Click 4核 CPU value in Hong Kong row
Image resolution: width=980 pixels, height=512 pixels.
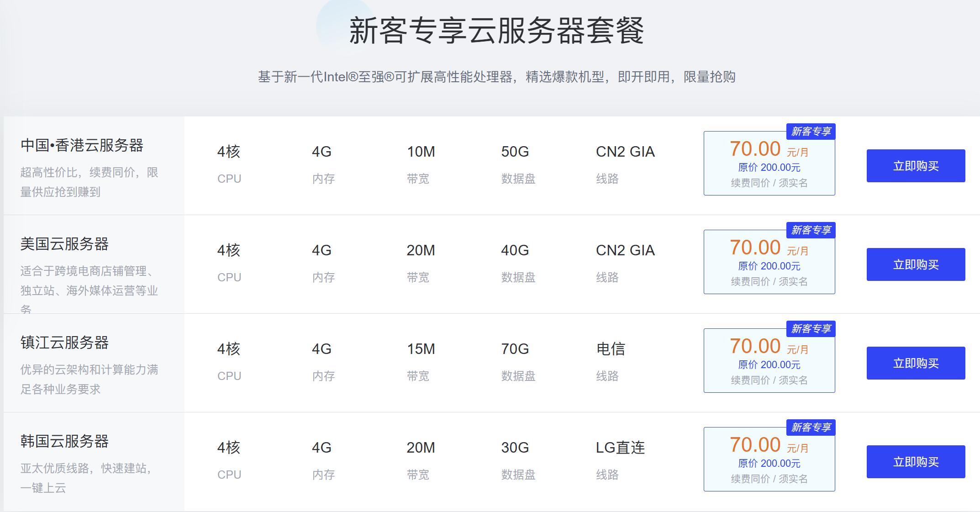tap(228, 152)
